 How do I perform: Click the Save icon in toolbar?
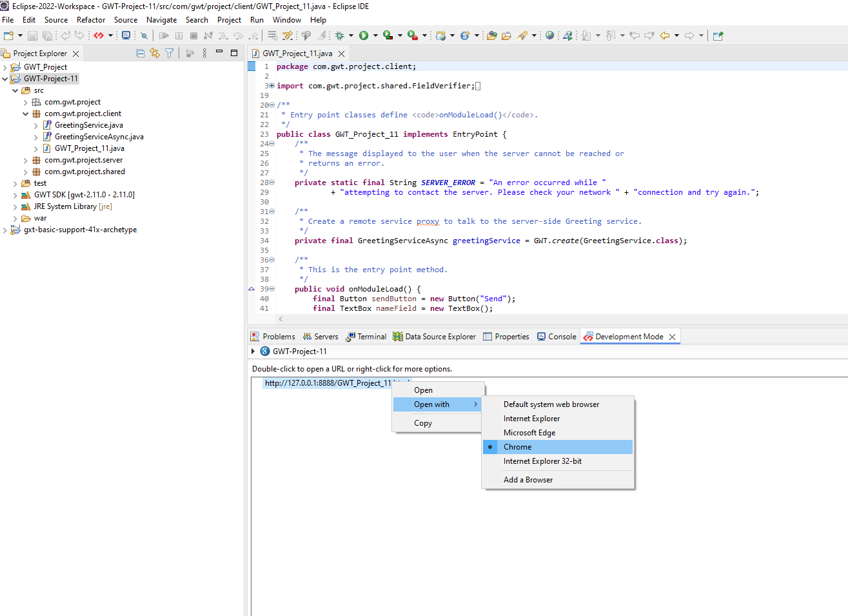pyautogui.click(x=32, y=35)
